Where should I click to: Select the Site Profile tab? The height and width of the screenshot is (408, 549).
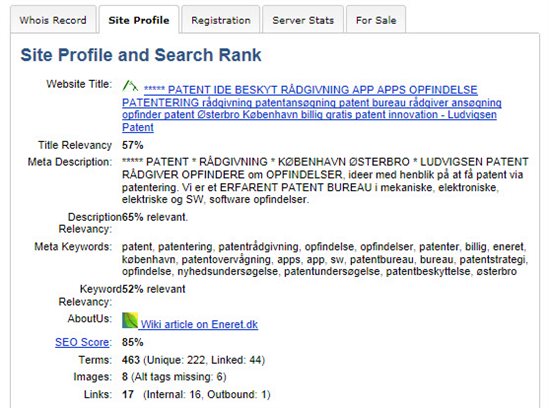click(139, 20)
